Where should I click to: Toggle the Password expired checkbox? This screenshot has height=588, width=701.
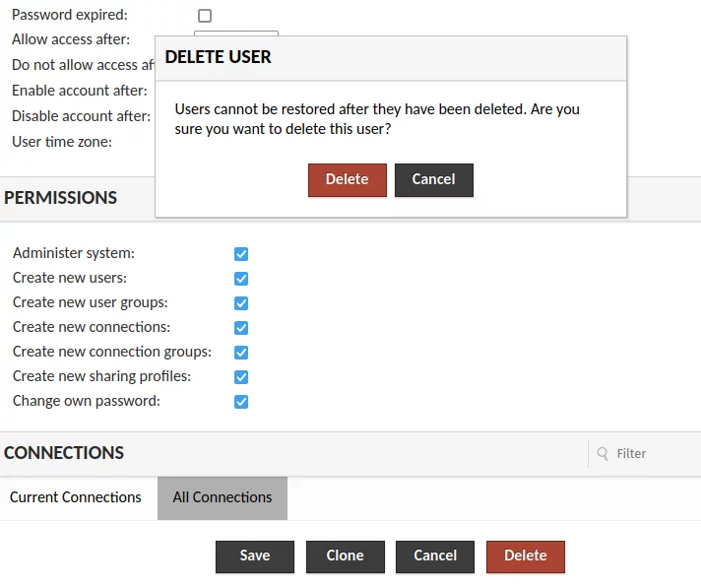[205, 16]
